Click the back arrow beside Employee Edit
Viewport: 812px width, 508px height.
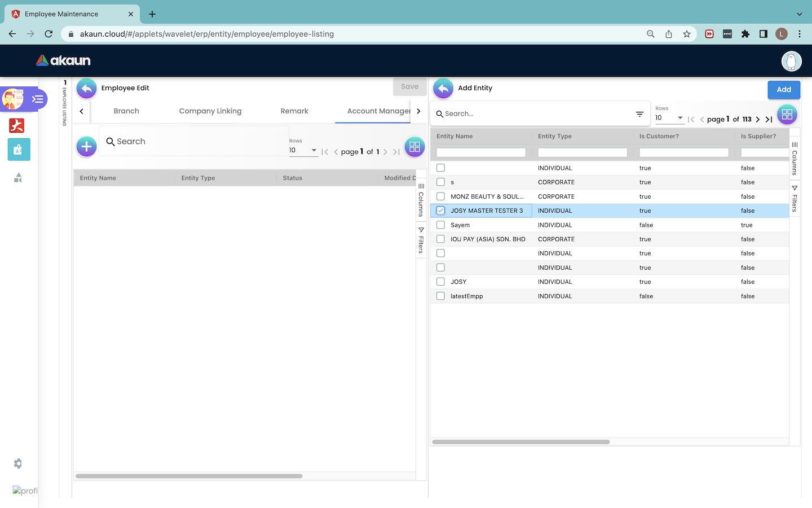[x=86, y=89]
